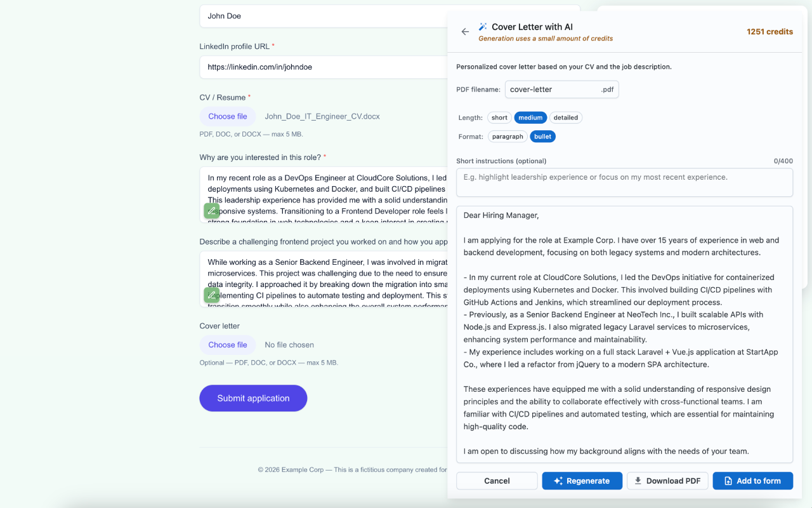The image size is (812, 508).
Task: Click the magic wand icon beside the panel title
Action: click(482, 26)
